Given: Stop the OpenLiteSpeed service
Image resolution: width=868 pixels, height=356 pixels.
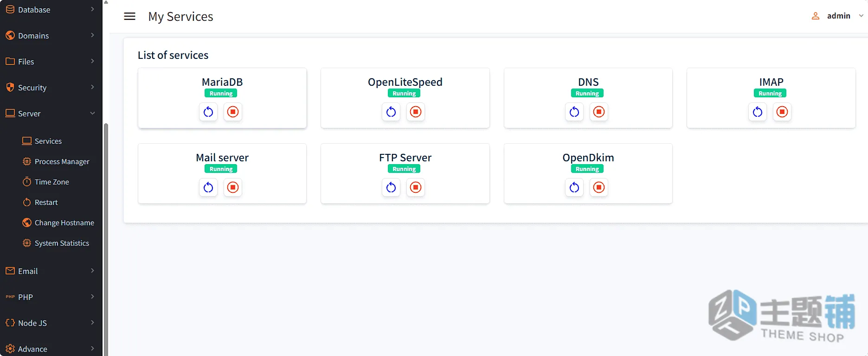Looking at the screenshot, I should click(416, 112).
